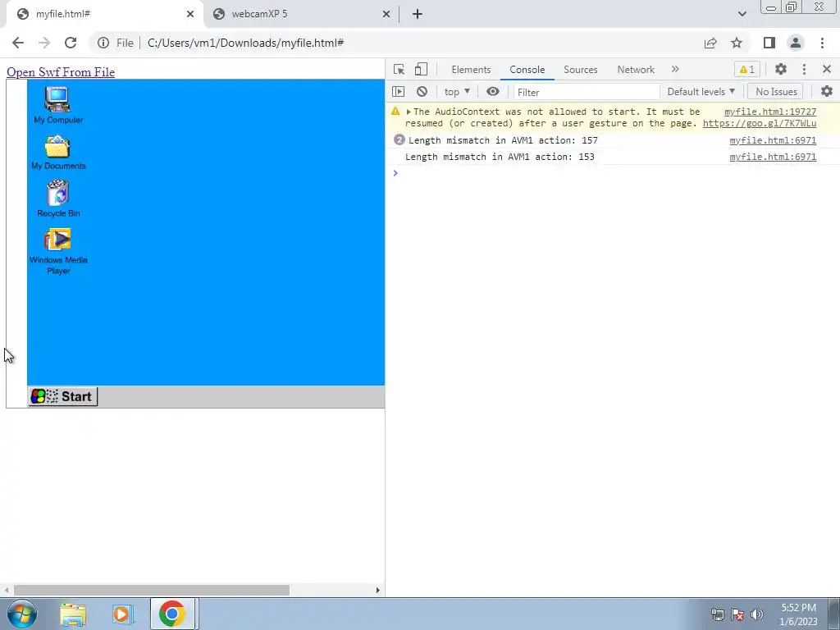This screenshot has height=630, width=840.
Task: Toggle the Chrome side panel
Action: pos(769,43)
